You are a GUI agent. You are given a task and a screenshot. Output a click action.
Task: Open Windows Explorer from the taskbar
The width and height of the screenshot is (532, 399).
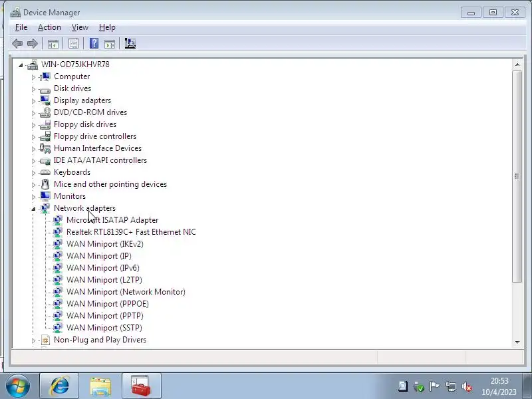pos(100,386)
